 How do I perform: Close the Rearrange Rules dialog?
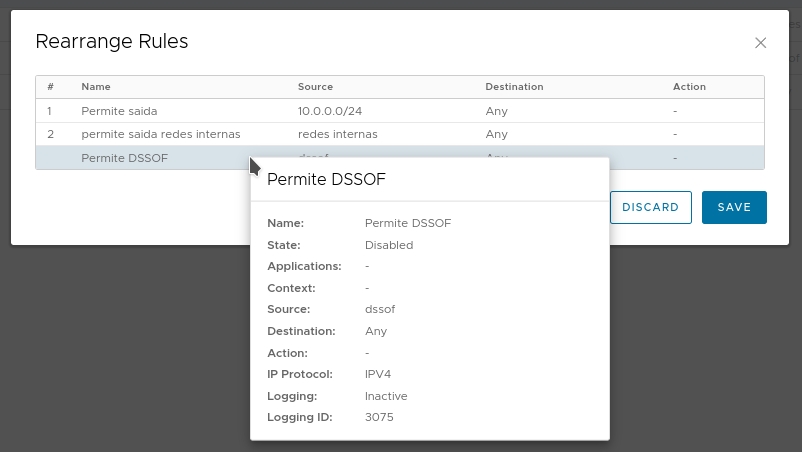(760, 43)
